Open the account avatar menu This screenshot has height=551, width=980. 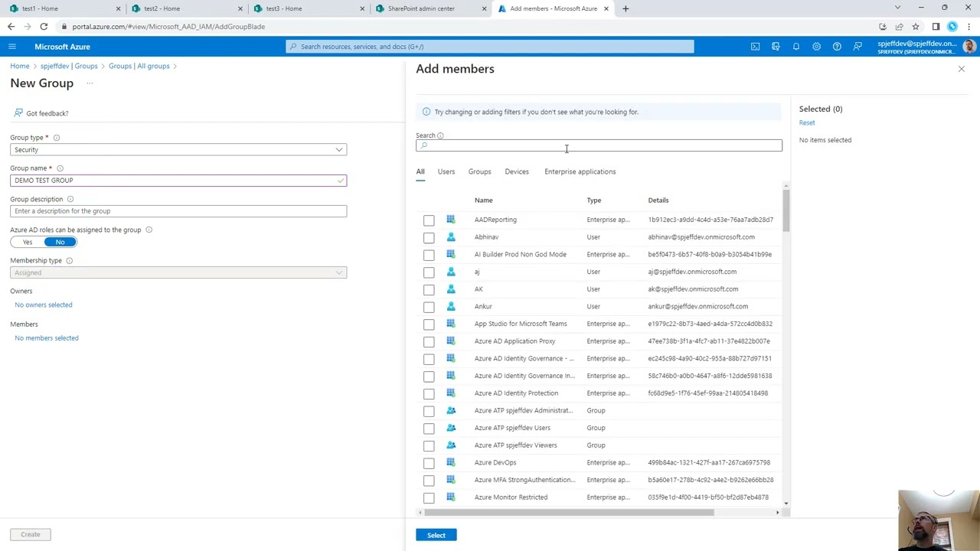[969, 47]
